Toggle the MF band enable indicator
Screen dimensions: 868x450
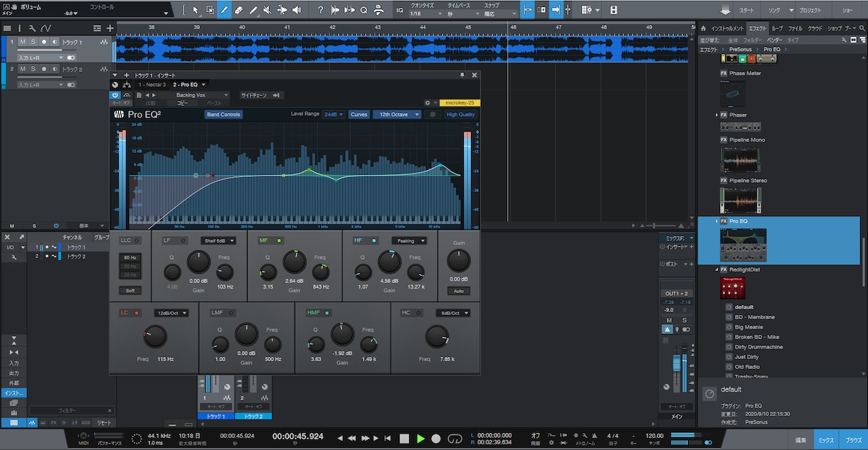click(279, 241)
